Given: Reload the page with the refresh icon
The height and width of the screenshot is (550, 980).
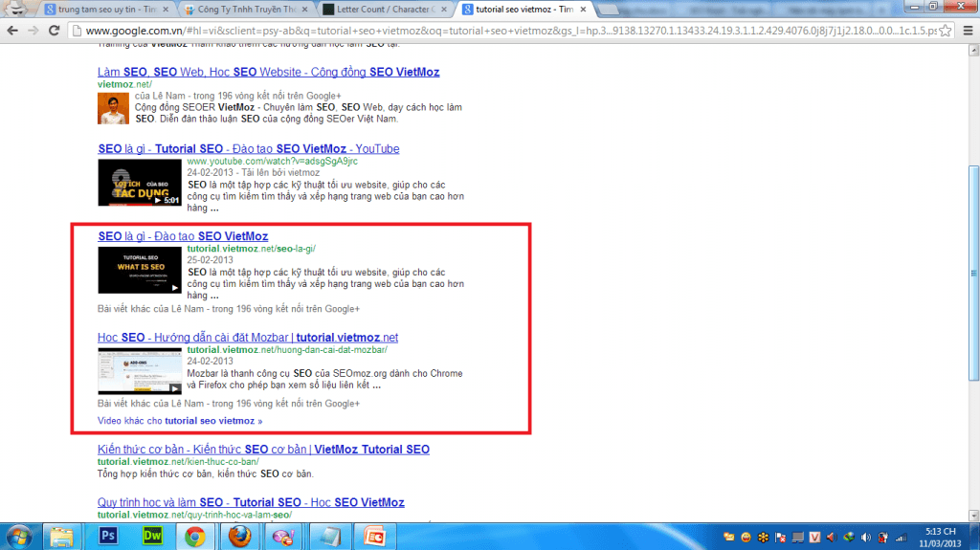Looking at the screenshot, I should 54,30.
